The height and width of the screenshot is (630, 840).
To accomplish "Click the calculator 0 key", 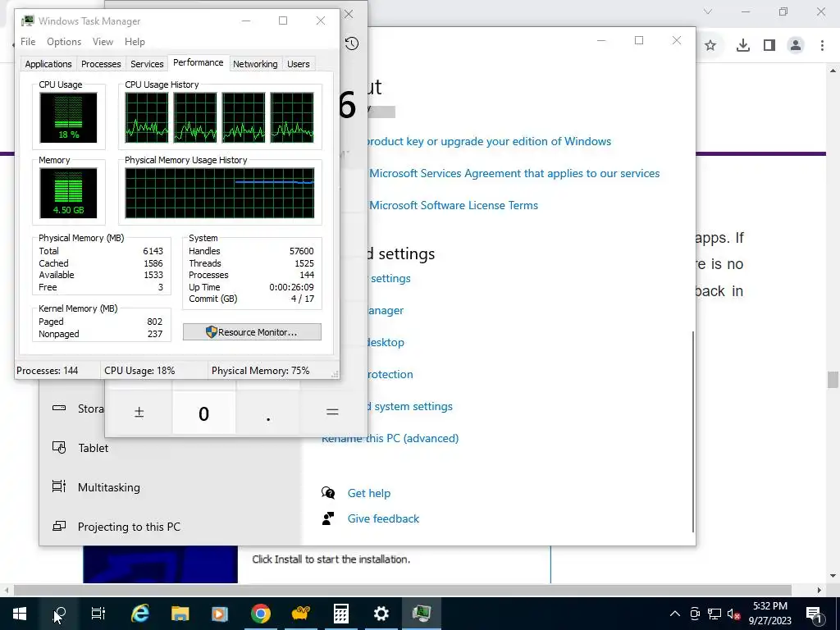I will 203,413.
